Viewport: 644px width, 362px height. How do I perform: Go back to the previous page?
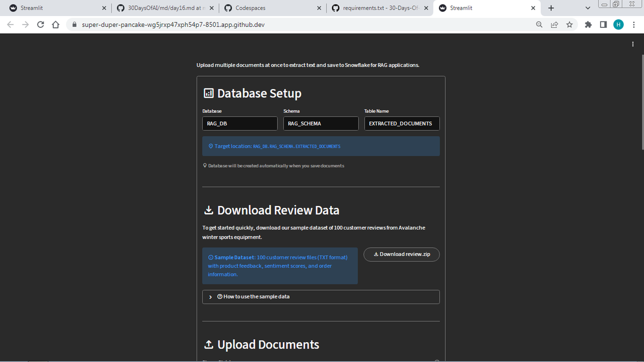(10, 25)
